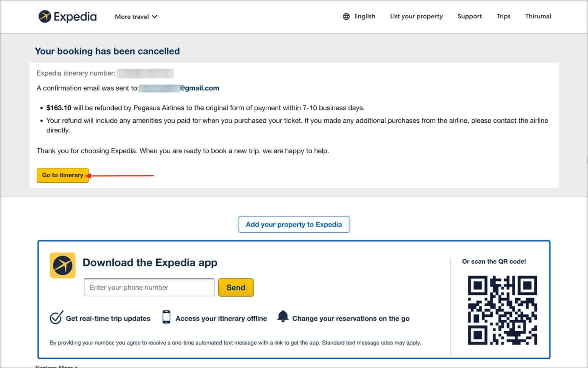Screen dimensions: 588x368
Task: Click the phone icon for offline itinerary access
Action: pyautogui.click(x=167, y=317)
